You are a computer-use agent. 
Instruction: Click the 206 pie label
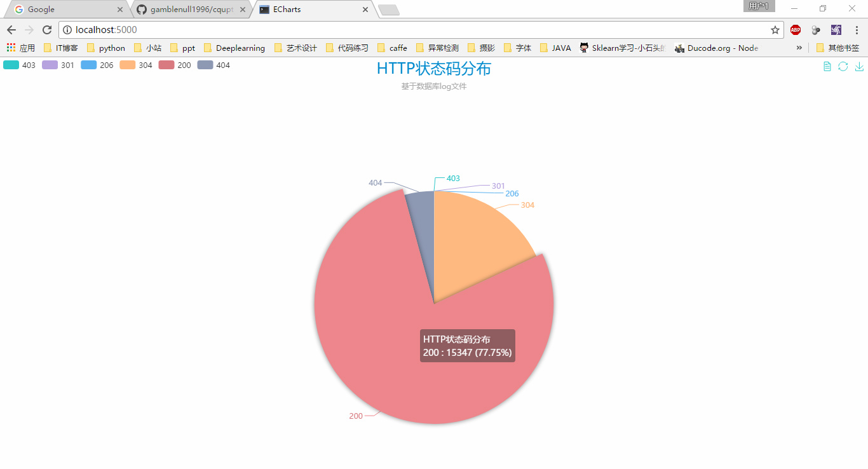pyautogui.click(x=512, y=194)
